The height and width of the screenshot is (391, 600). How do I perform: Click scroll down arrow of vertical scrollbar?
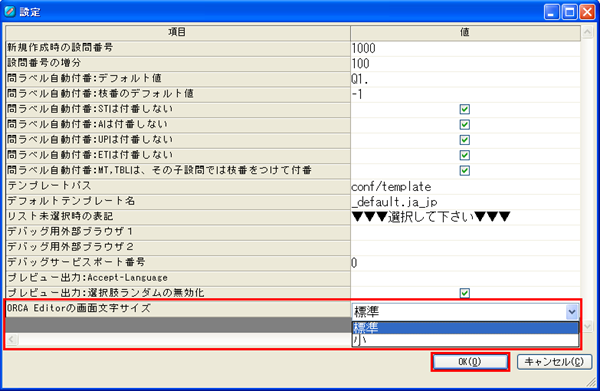pos(587,326)
